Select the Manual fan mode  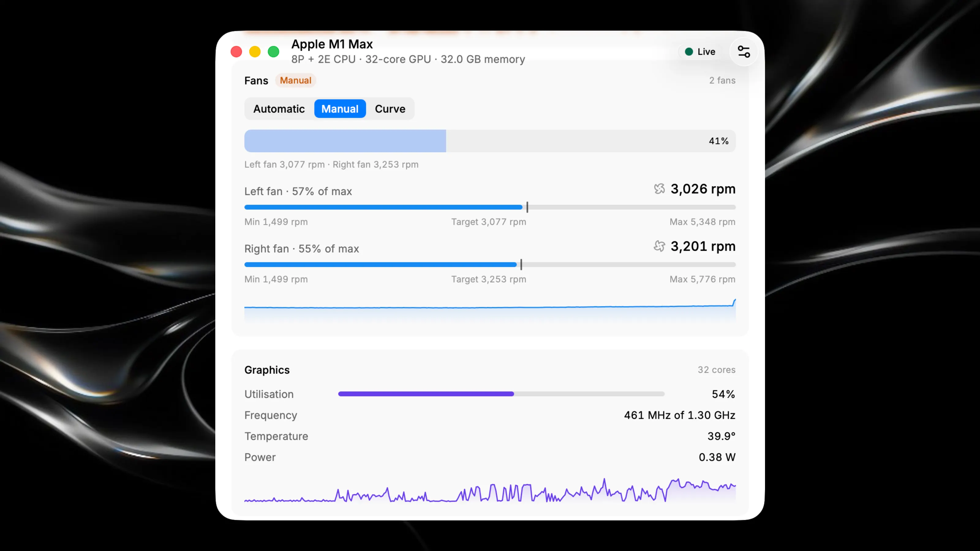click(340, 109)
